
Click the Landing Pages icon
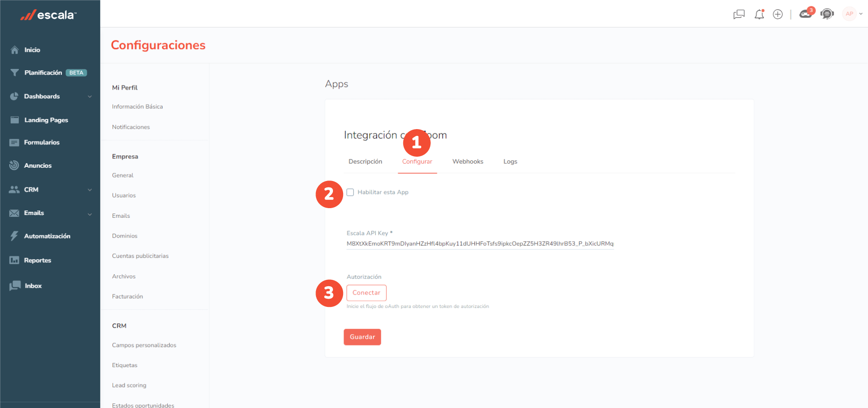(15, 120)
